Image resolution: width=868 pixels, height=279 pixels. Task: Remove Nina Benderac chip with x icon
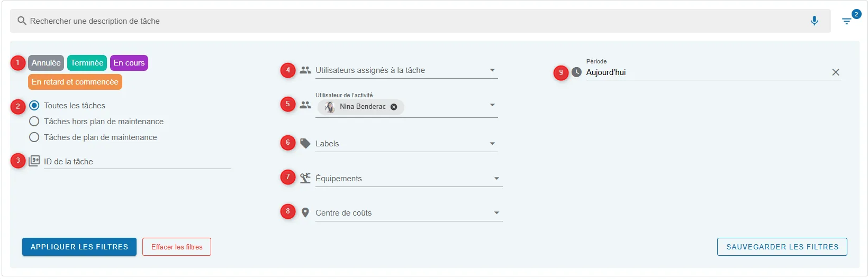point(394,107)
